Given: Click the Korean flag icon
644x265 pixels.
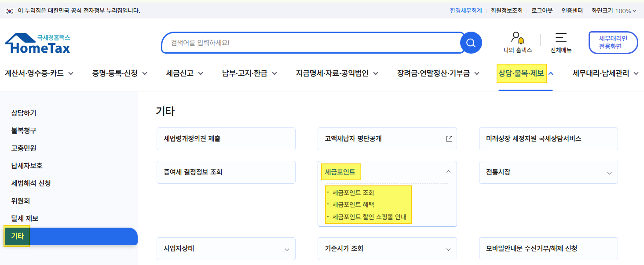Looking at the screenshot, I should coord(10,11).
